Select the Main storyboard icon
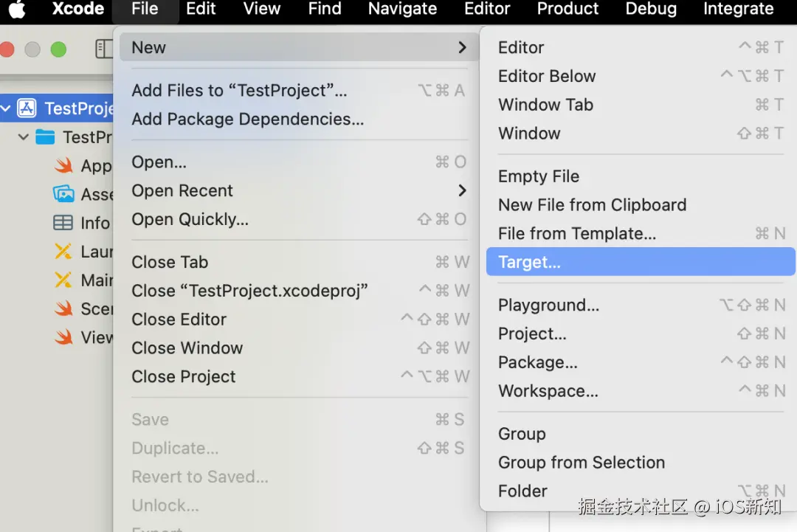The width and height of the screenshot is (797, 532). 63,280
